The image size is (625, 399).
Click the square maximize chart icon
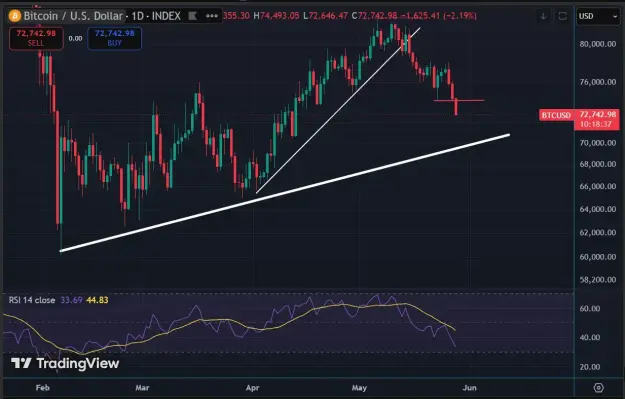(562, 16)
